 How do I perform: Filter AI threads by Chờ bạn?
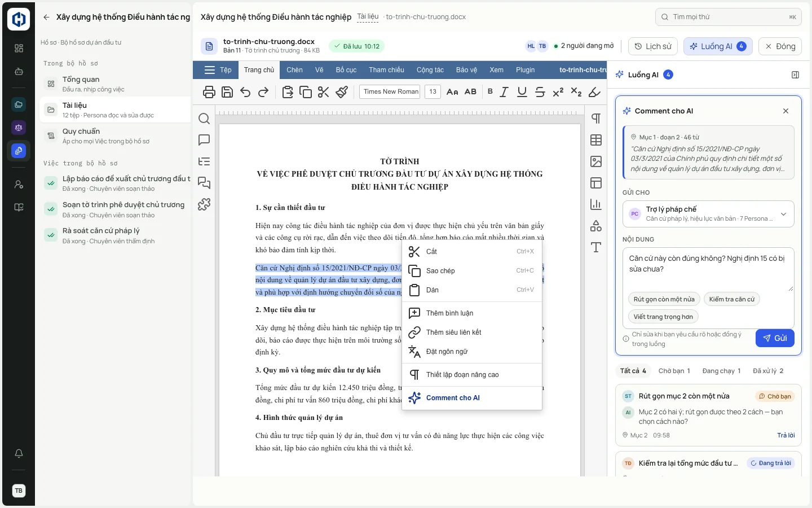[x=674, y=371]
